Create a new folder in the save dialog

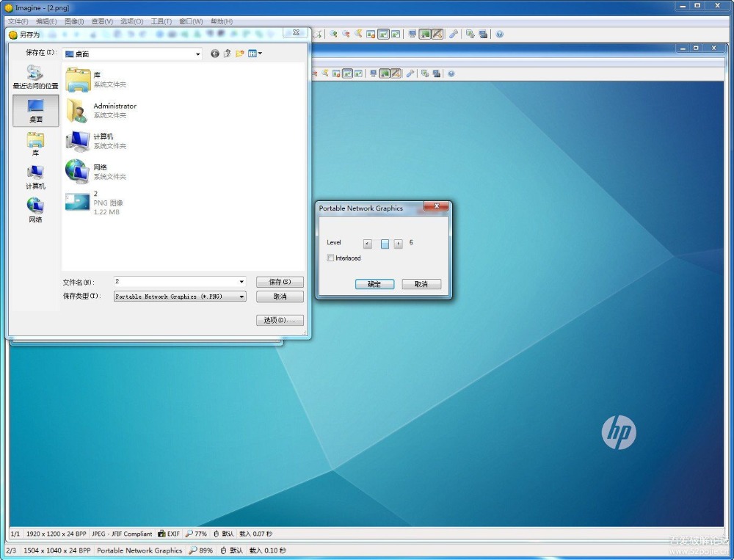pyautogui.click(x=239, y=54)
